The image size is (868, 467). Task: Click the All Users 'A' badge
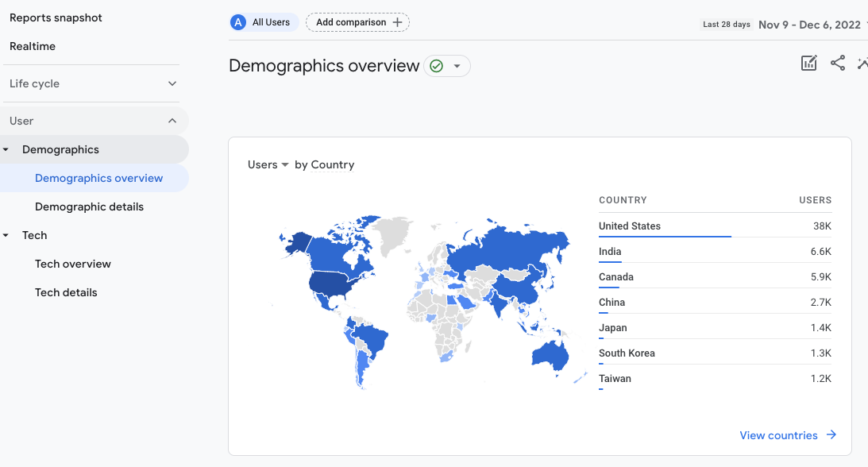click(237, 22)
